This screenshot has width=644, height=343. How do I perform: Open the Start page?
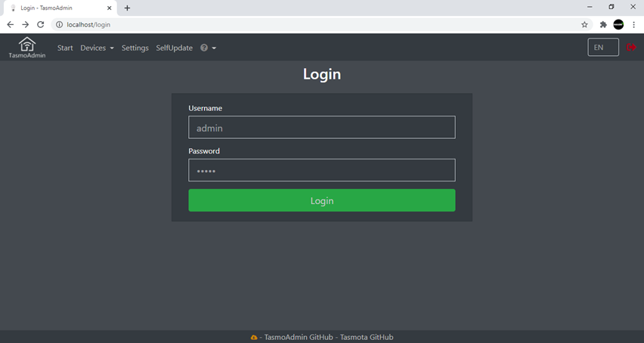click(x=65, y=48)
